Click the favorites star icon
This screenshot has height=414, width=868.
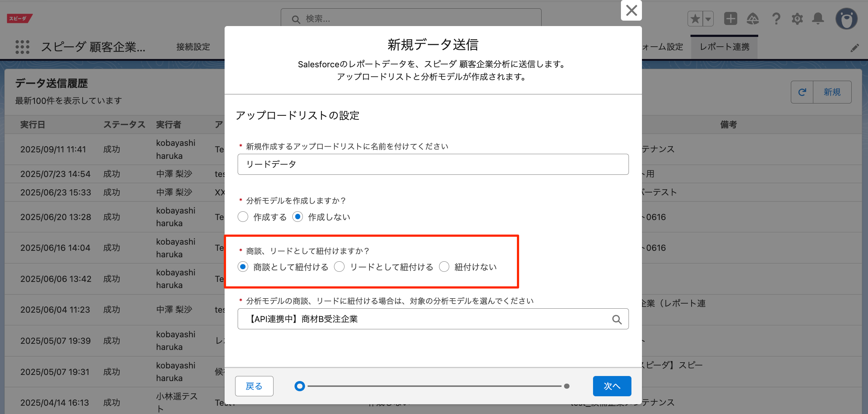click(x=695, y=19)
